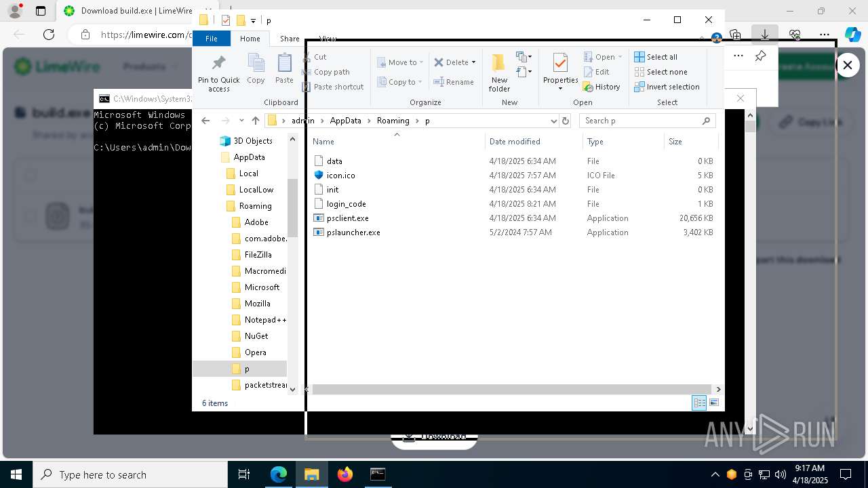This screenshot has height=488, width=868.
Task: Sort by Date modified column
Action: (534, 142)
